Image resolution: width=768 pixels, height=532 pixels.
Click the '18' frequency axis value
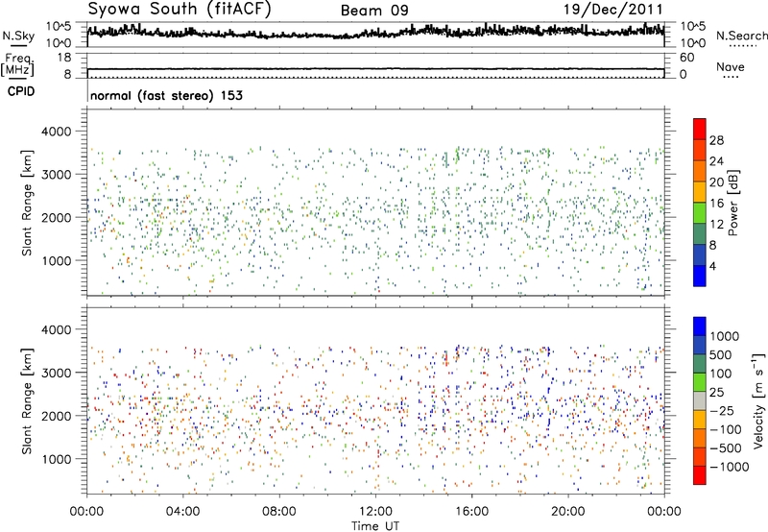coord(64,58)
